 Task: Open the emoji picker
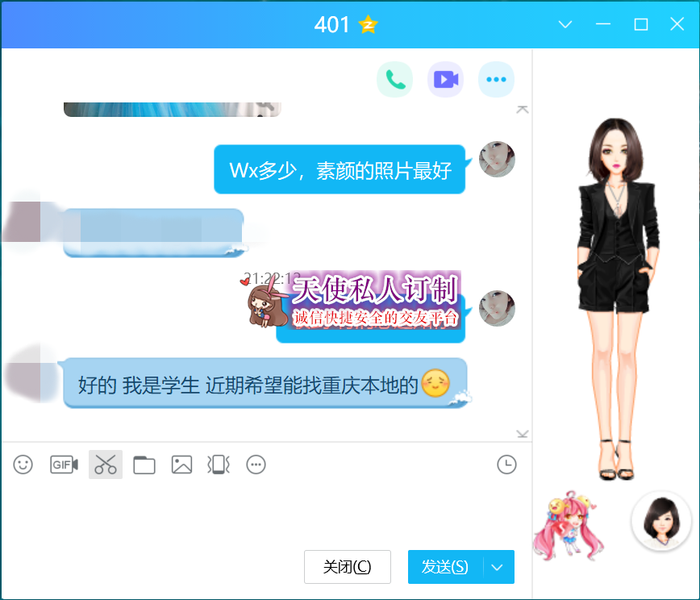[x=23, y=465]
